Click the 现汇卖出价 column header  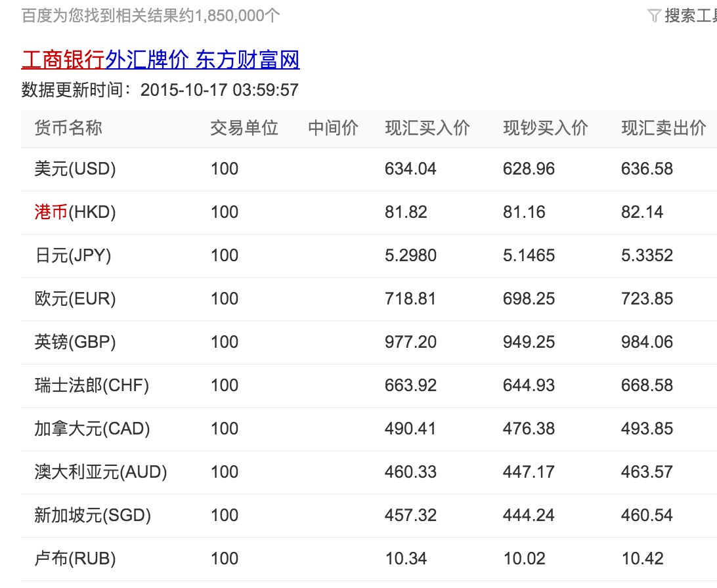[x=664, y=128]
